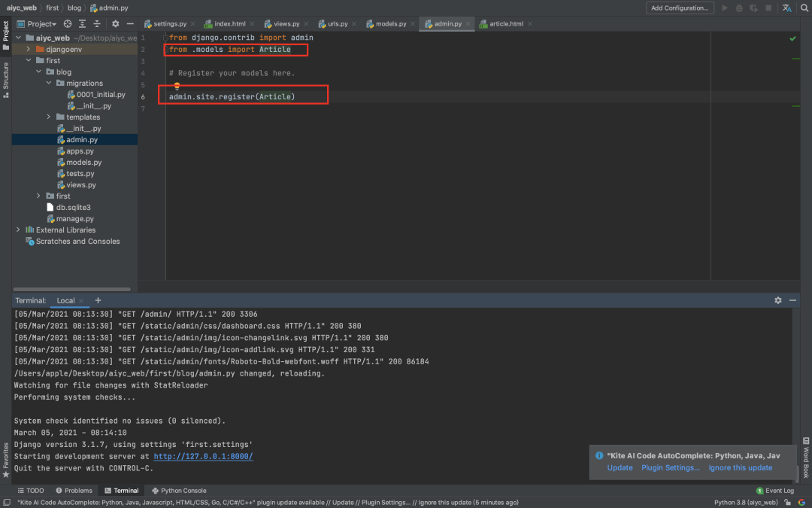The image size is (812, 508).
Task: Click the yellow lightbulb intention icon
Action: click(x=177, y=86)
